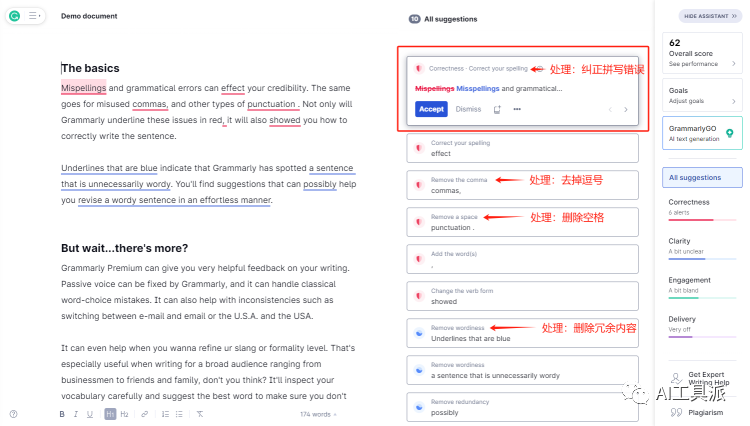750x426 pixels.
Task: Insert a link using the link icon
Action: (144, 414)
